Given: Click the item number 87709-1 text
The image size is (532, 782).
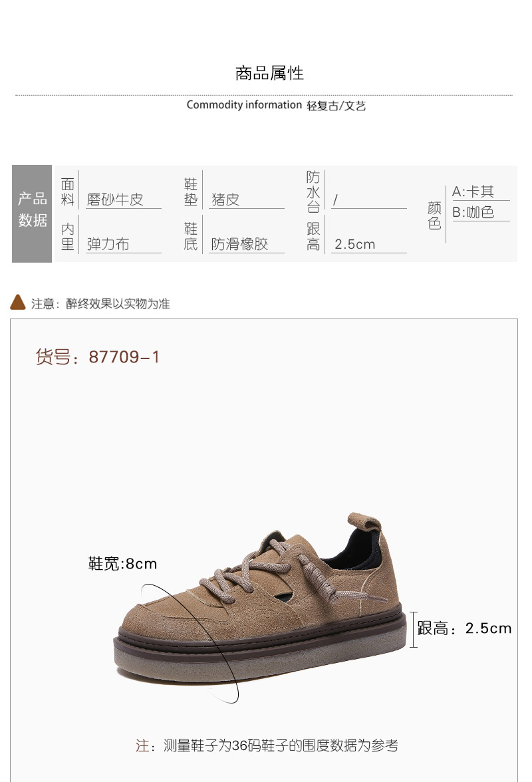Looking at the screenshot, I should tap(97, 357).
